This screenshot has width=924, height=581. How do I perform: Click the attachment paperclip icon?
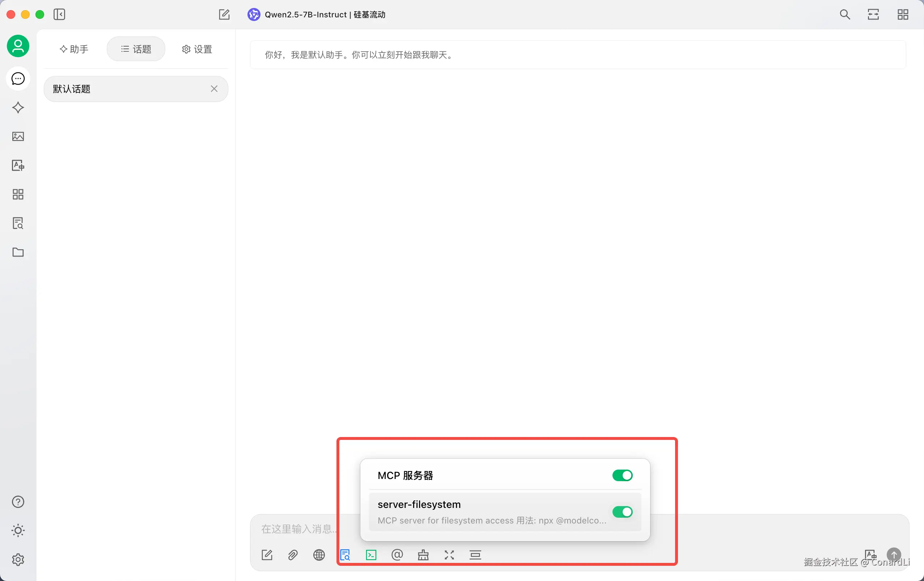point(293,555)
